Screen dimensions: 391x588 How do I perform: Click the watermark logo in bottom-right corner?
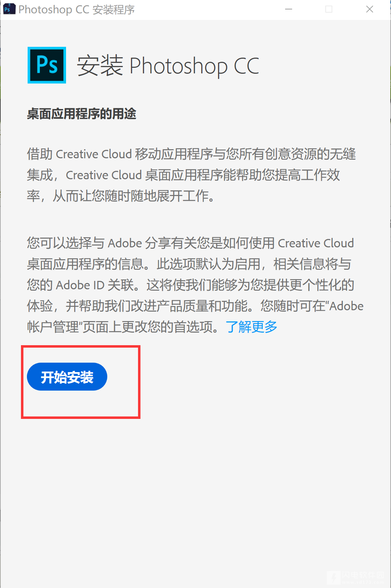[356, 577]
